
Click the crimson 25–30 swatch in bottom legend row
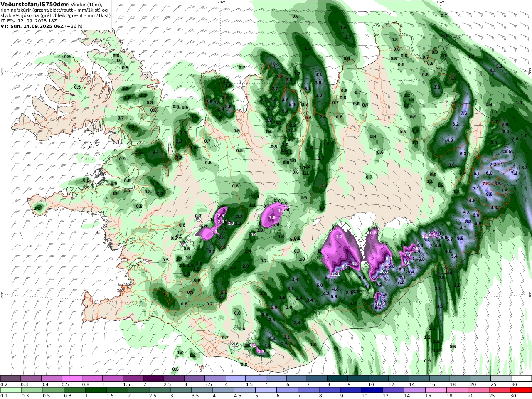tap(500, 390)
